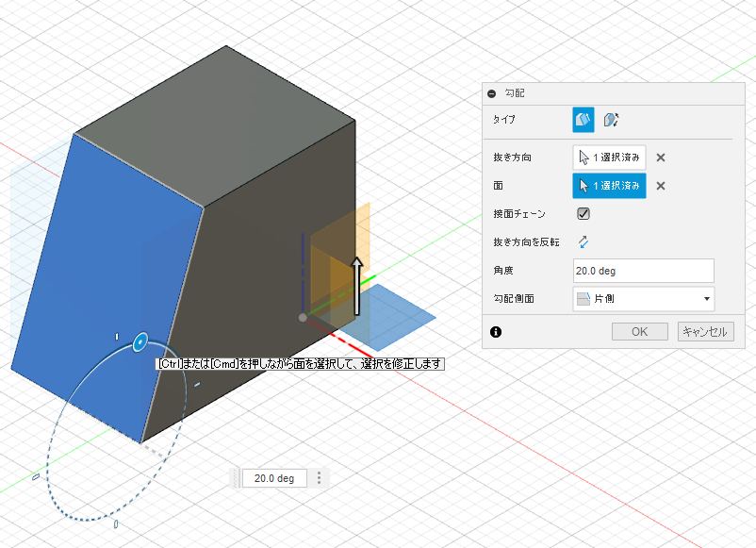Click the 角度 input field in the dialog

643,271
